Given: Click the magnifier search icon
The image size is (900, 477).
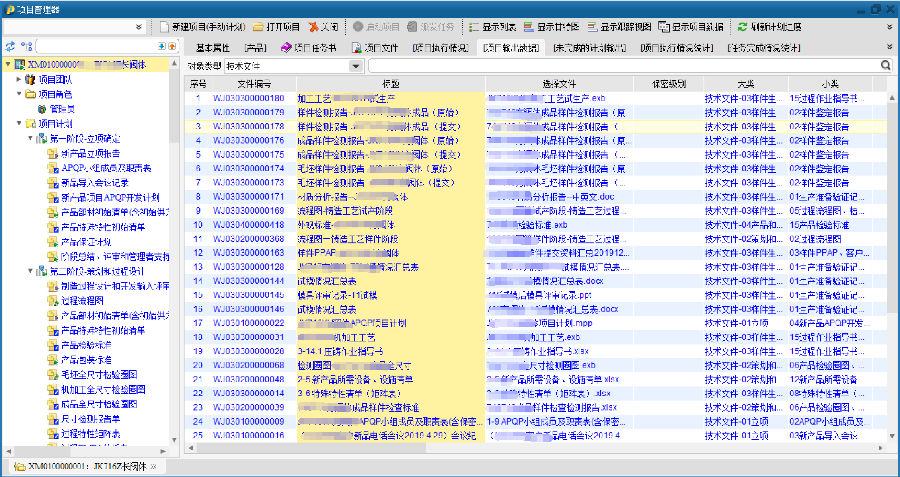Looking at the screenshot, I should pos(886,65).
